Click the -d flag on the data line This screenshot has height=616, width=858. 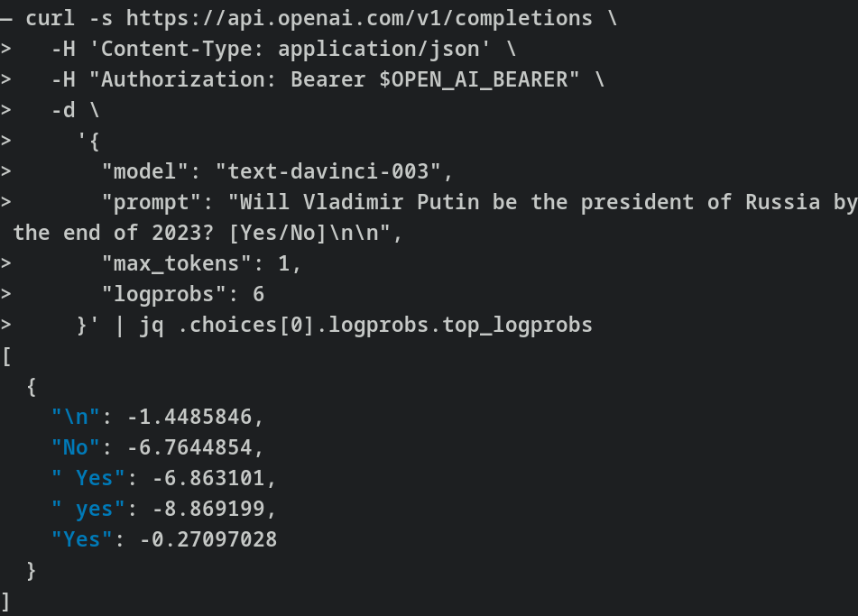pos(63,111)
